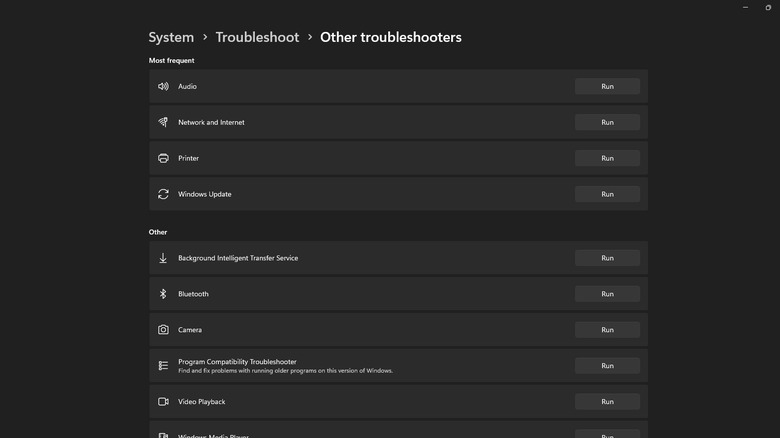Click the Audio speaker icon
This screenshot has height=438, width=780.
pos(163,86)
